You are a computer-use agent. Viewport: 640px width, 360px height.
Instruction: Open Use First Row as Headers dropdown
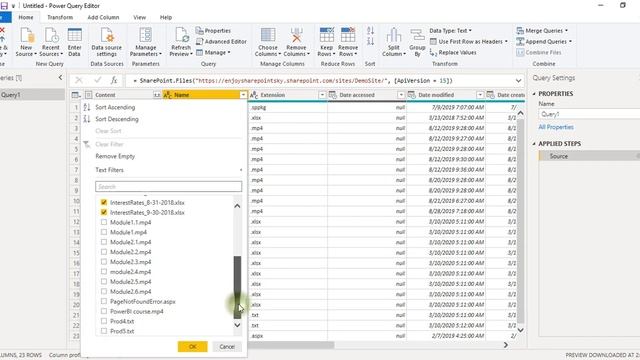[x=469, y=42]
